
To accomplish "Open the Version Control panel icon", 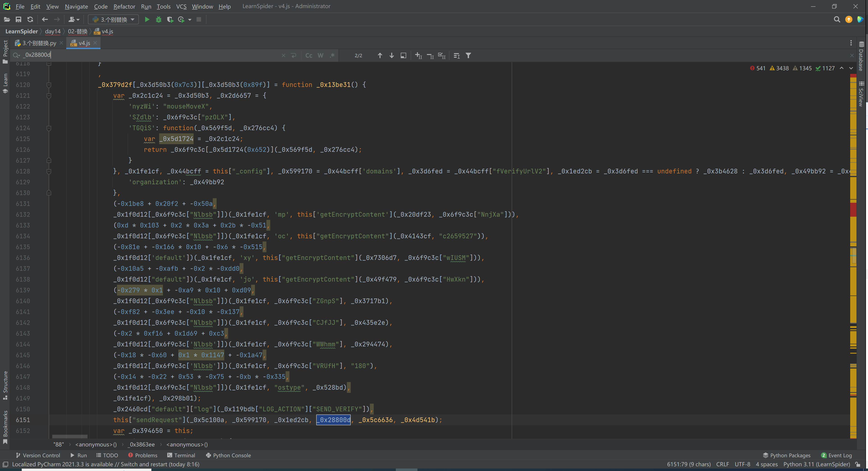I will click(17, 455).
